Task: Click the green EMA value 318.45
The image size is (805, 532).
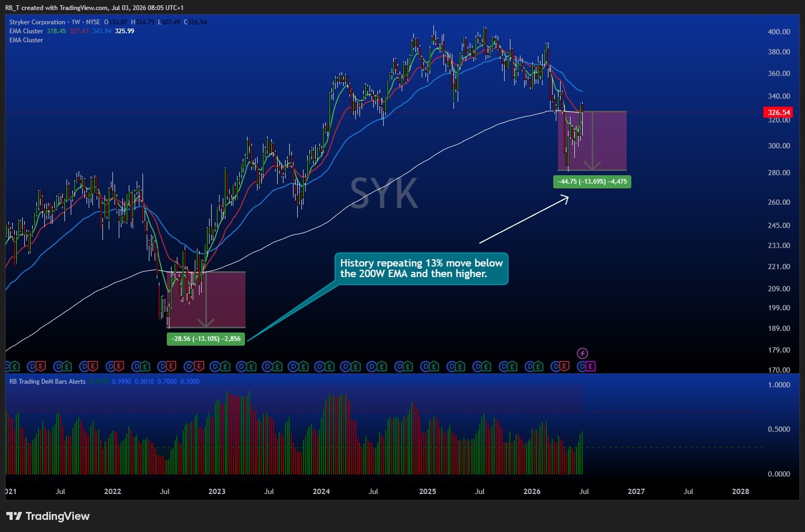Action: [56, 31]
